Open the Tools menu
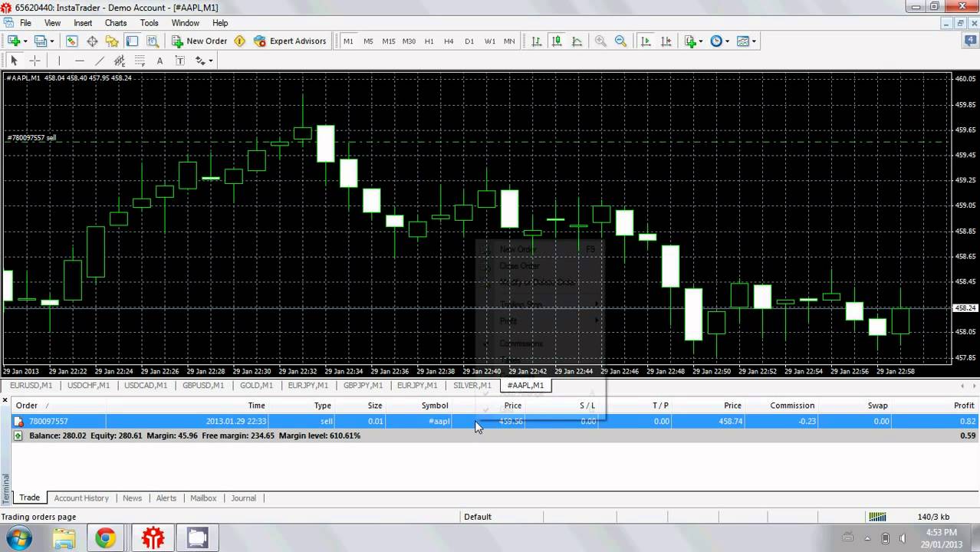Image resolution: width=980 pixels, height=552 pixels. click(x=150, y=23)
